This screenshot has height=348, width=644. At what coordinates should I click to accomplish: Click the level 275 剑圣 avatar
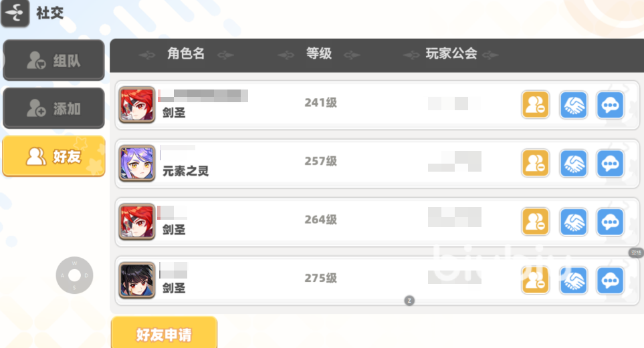137,281
